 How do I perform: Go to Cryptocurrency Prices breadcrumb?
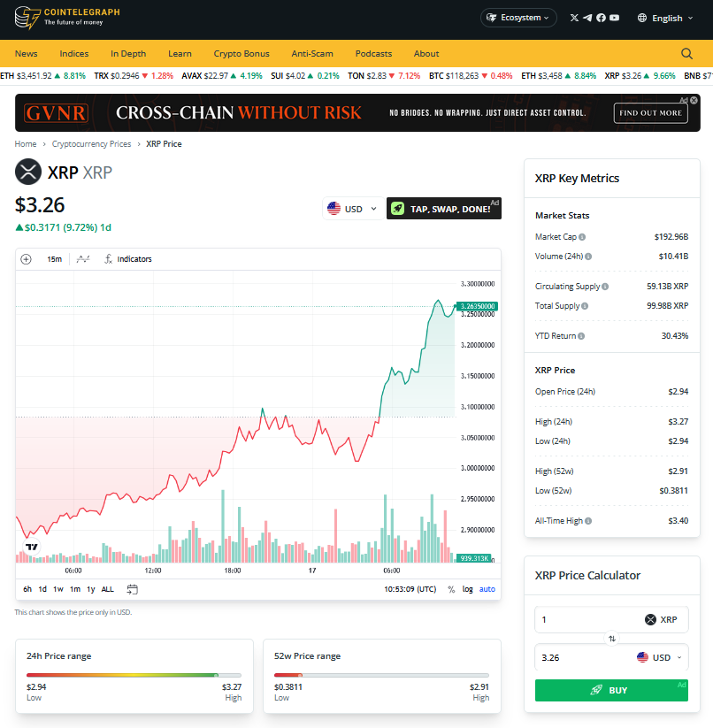click(91, 144)
